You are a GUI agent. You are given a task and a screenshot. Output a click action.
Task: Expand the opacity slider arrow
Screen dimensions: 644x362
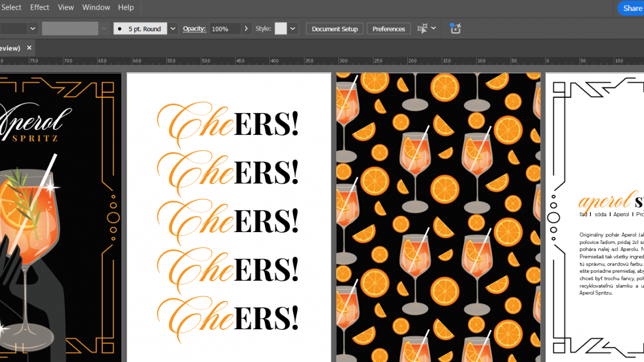(246, 29)
